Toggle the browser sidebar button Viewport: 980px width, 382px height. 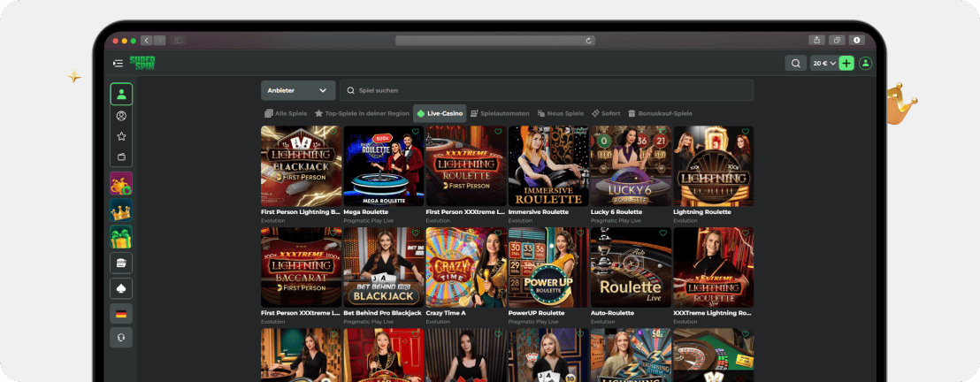(178, 40)
